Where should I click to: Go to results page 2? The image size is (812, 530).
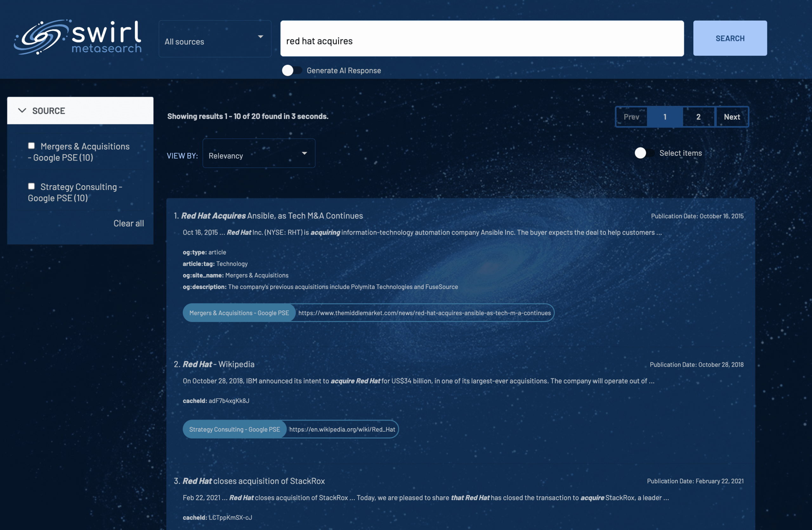[x=698, y=117]
